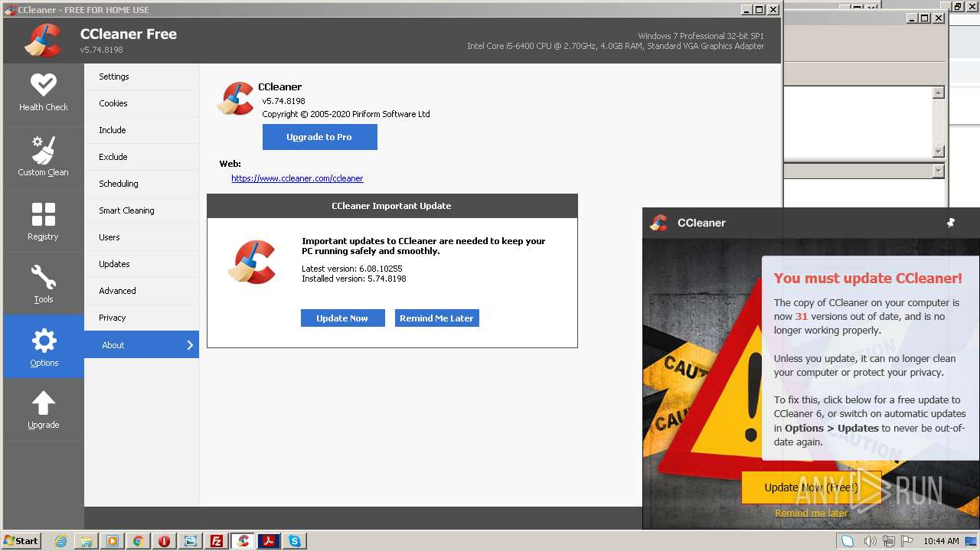Click the volume speaker tray icon
Screen dimensions: 980x551
coord(871,541)
